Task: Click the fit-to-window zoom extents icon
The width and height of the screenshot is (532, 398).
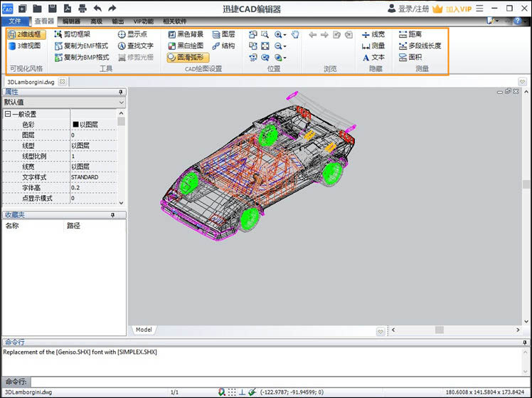Action: click(x=265, y=46)
